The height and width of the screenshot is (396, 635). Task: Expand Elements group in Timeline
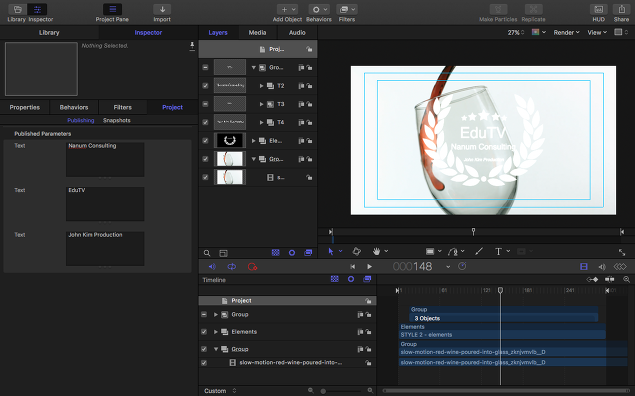[x=216, y=332]
